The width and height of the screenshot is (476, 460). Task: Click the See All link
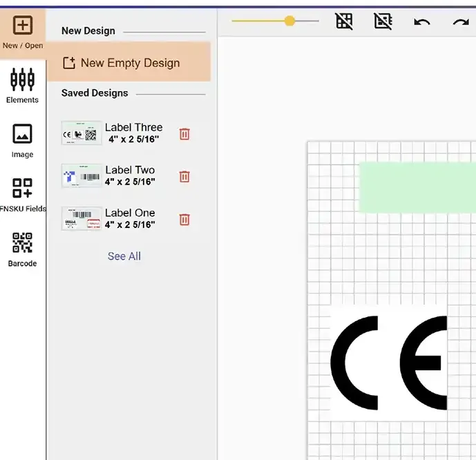coord(124,256)
